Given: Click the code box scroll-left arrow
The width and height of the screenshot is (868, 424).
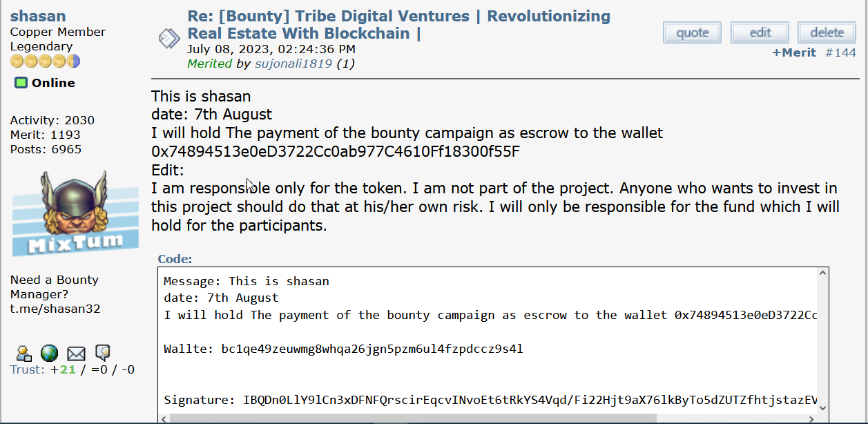Looking at the screenshot, I should [x=164, y=418].
